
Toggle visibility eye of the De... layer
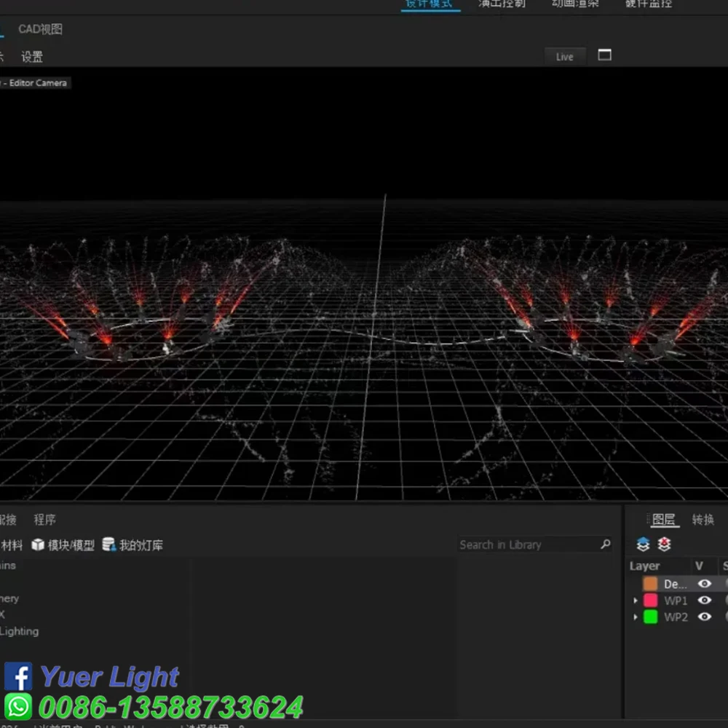coord(704,584)
